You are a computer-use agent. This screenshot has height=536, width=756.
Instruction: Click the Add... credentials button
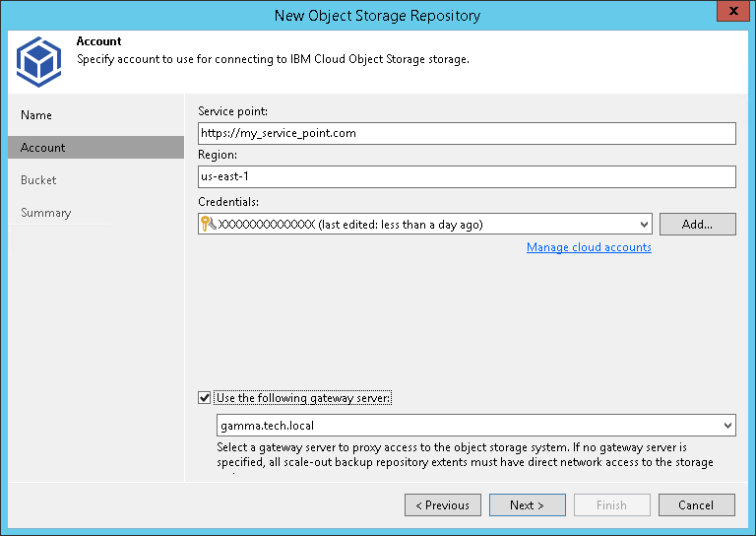[697, 225]
